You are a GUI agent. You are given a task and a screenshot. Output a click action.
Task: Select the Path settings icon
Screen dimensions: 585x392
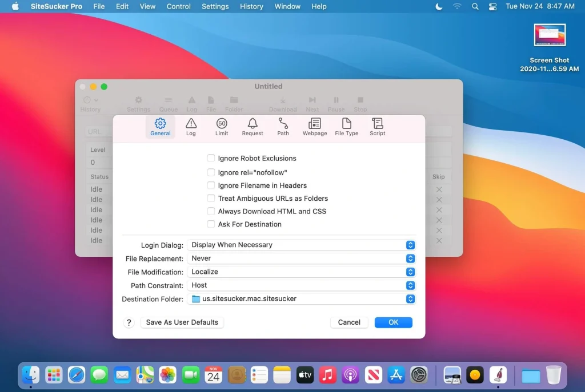283,127
